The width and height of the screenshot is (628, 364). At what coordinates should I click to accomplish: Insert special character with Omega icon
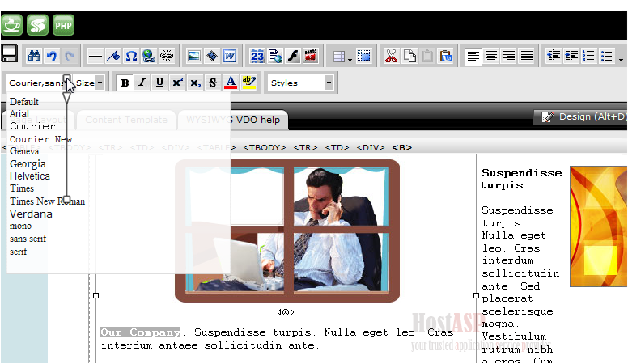coord(131,56)
